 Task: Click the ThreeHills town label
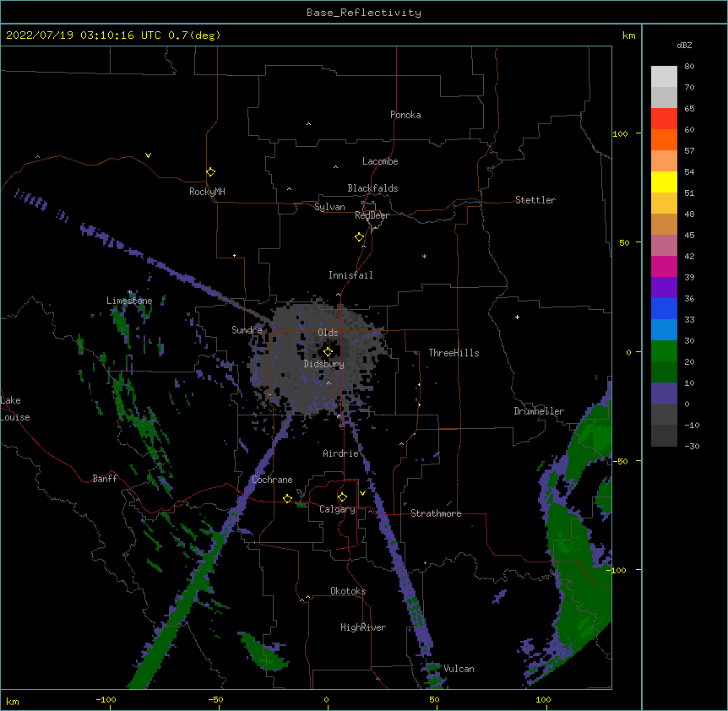click(x=454, y=353)
